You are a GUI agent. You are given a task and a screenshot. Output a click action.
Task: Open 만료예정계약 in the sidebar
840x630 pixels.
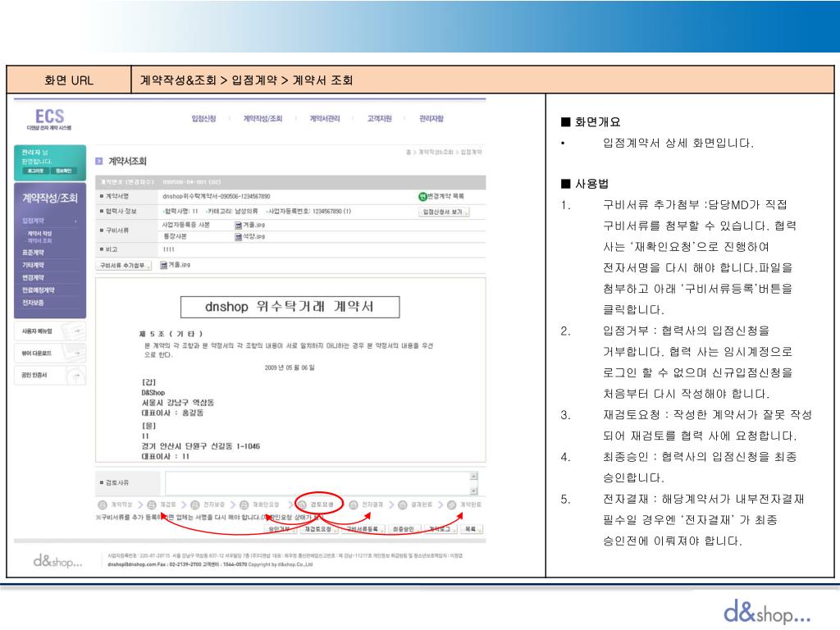38,290
